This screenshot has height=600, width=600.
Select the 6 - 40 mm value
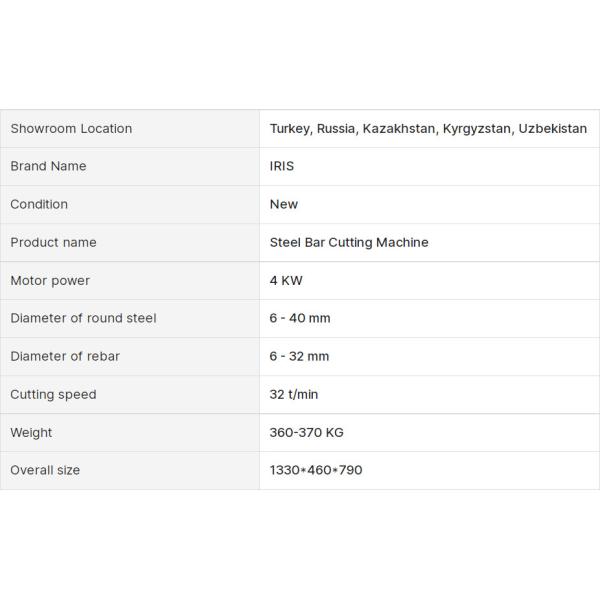[x=300, y=318]
